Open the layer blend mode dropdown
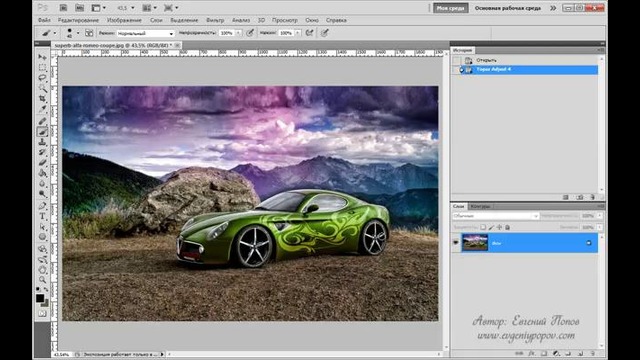 click(x=496, y=216)
